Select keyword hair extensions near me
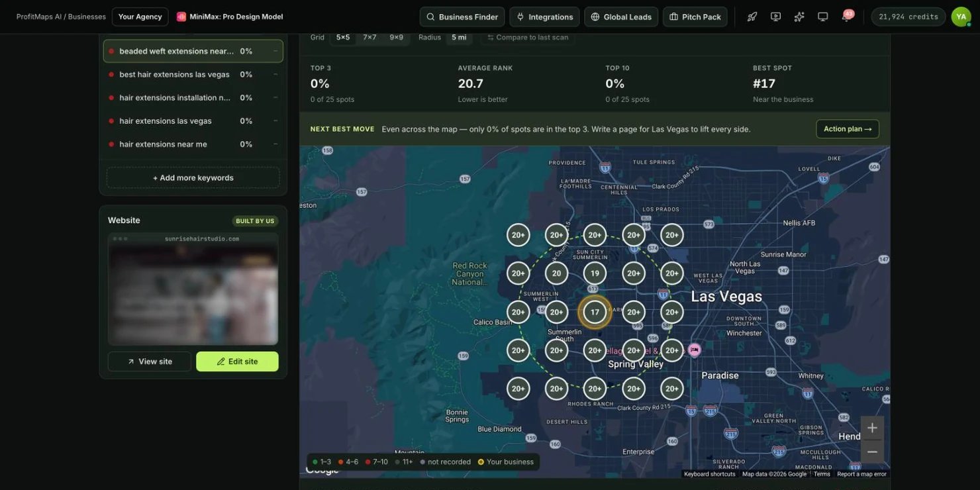The height and width of the screenshot is (490, 980). [x=193, y=144]
